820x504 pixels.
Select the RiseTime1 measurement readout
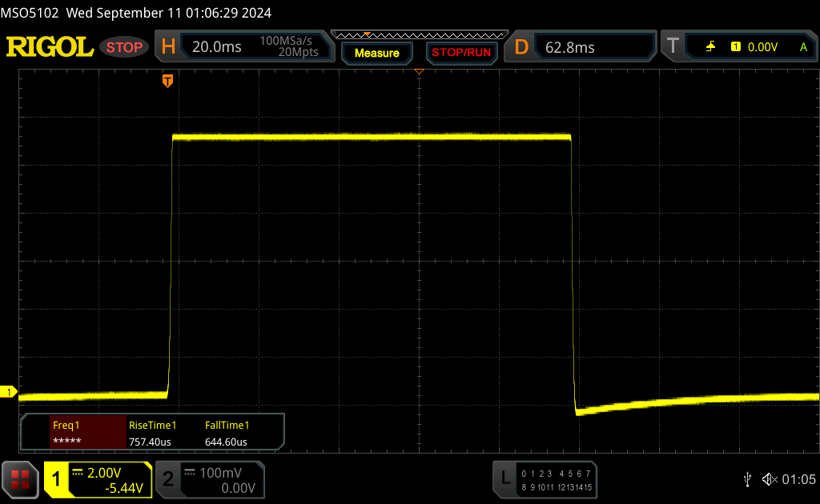click(152, 433)
